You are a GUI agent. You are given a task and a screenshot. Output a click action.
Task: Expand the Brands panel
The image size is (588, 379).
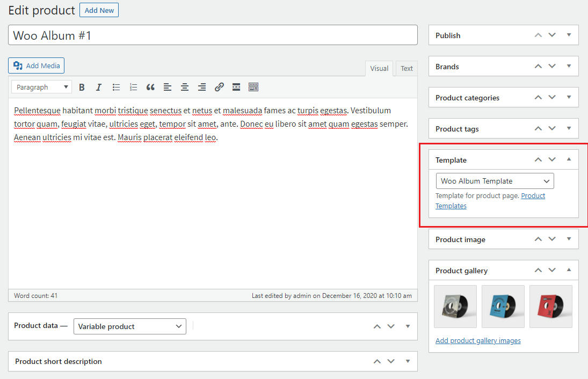click(569, 66)
